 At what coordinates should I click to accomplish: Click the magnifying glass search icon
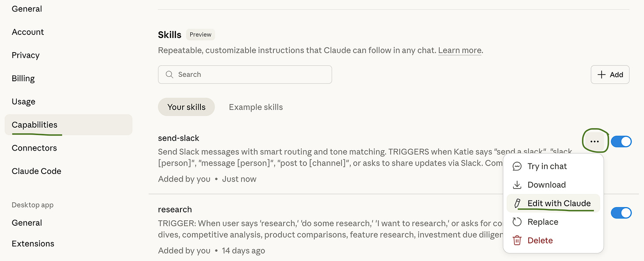(169, 75)
